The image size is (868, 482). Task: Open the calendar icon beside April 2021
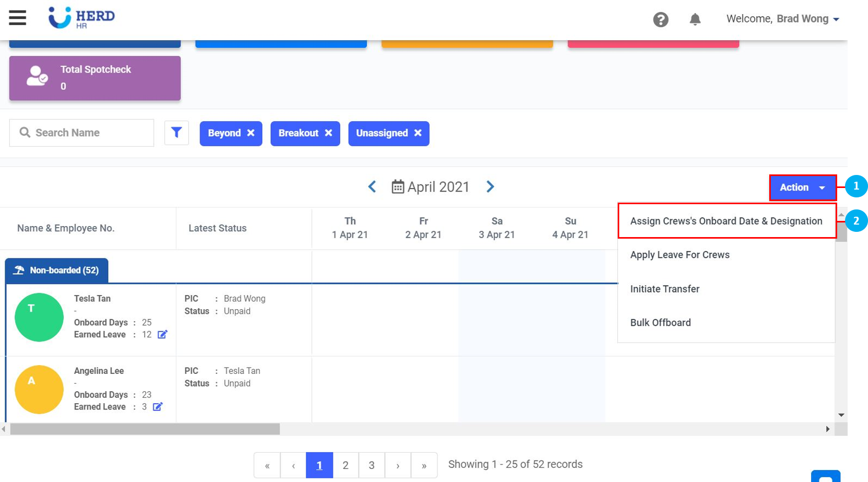pos(398,187)
